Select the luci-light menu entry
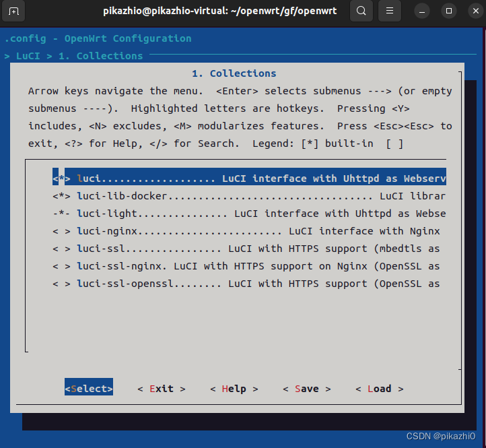The width and height of the screenshot is (486, 448). click(249, 214)
